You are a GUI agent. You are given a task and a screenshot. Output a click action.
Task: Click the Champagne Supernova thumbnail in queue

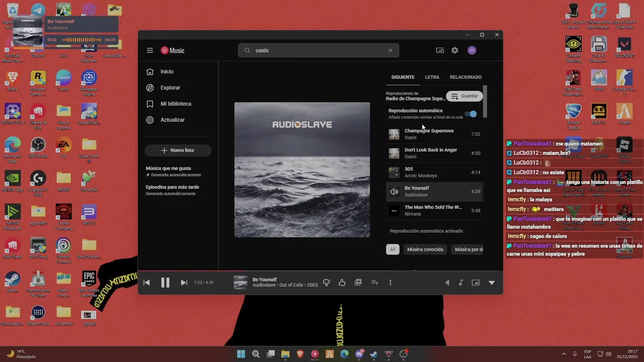click(394, 134)
